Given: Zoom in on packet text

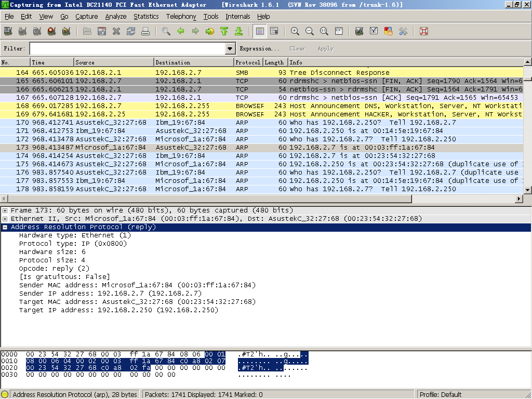Looking at the screenshot, I should coord(295,31).
